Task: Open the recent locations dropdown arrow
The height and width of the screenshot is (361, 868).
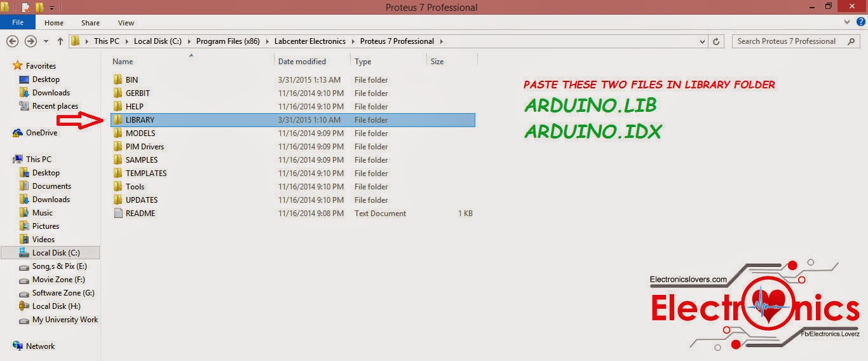Action: [46, 41]
